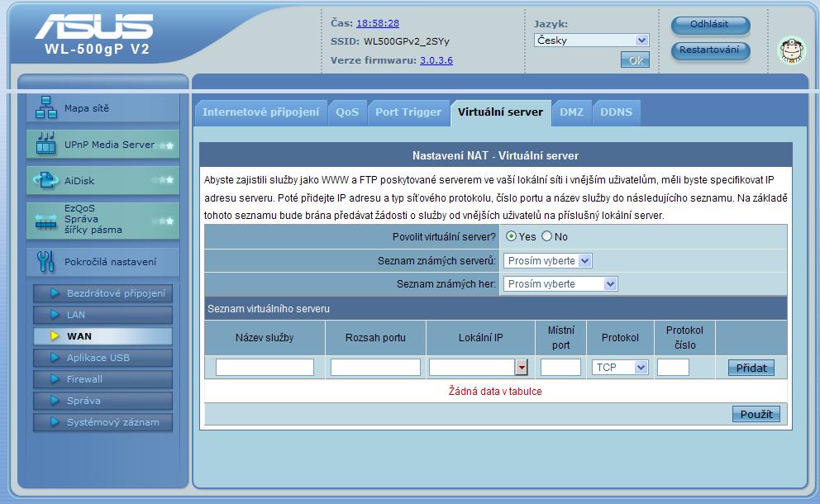Click the AiDisk icon

[46, 180]
